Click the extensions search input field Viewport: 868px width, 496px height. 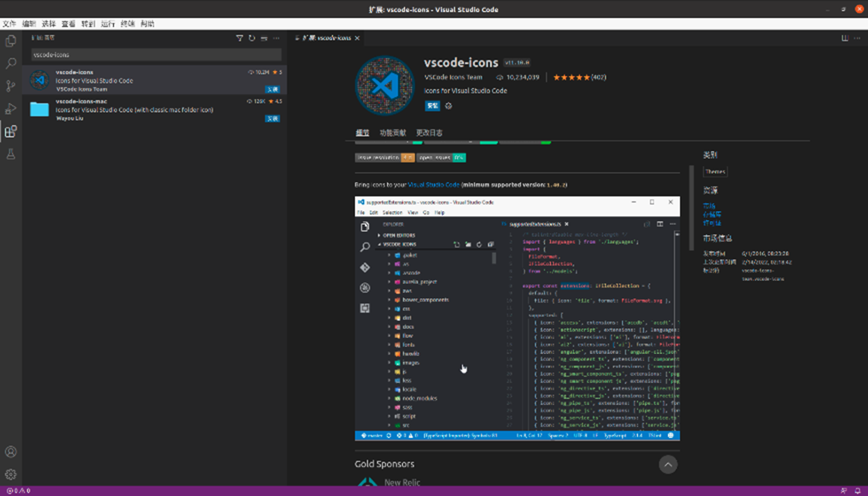pyautogui.click(x=156, y=54)
